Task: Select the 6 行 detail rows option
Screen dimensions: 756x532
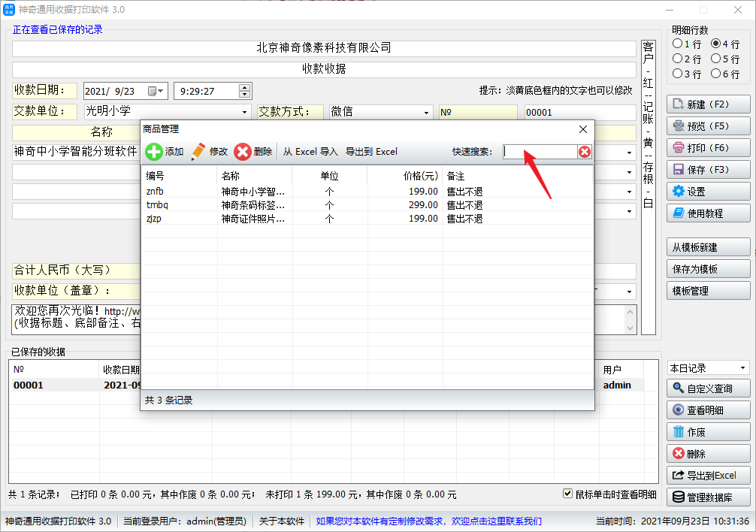Action: [x=715, y=74]
